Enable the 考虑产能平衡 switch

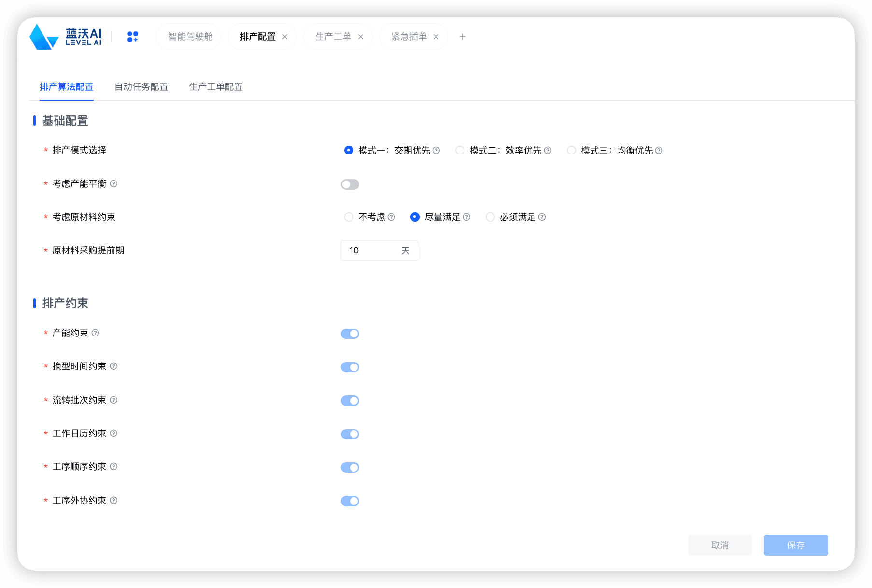(350, 184)
